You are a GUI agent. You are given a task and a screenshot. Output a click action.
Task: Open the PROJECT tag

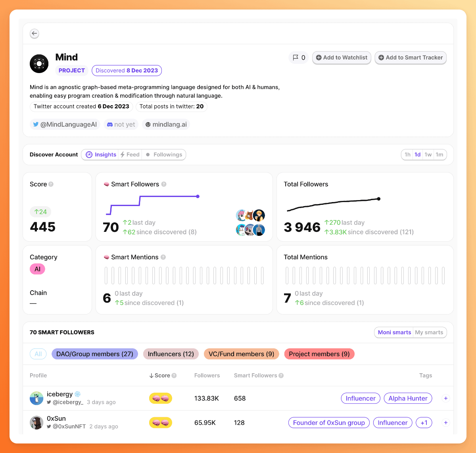72,70
